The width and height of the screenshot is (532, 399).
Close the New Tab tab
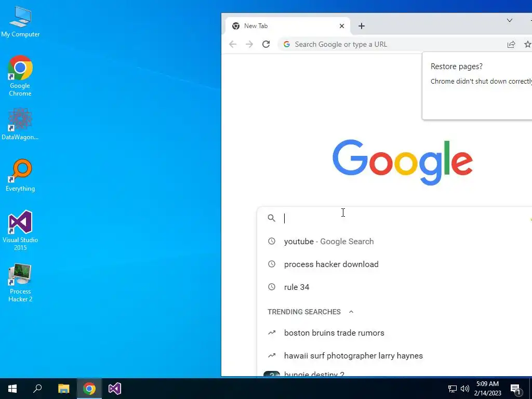pyautogui.click(x=342, y=26)
